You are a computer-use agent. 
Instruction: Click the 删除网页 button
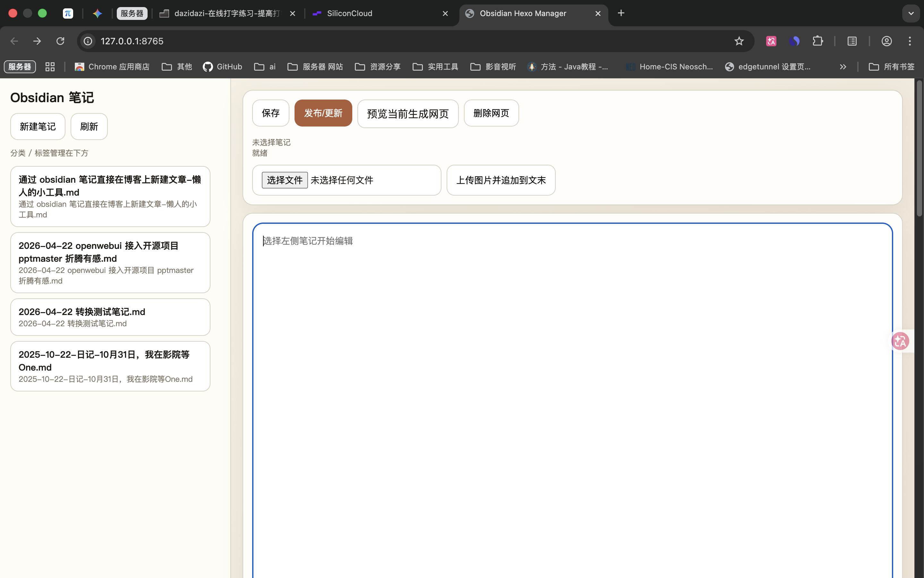tap(491, 113)
